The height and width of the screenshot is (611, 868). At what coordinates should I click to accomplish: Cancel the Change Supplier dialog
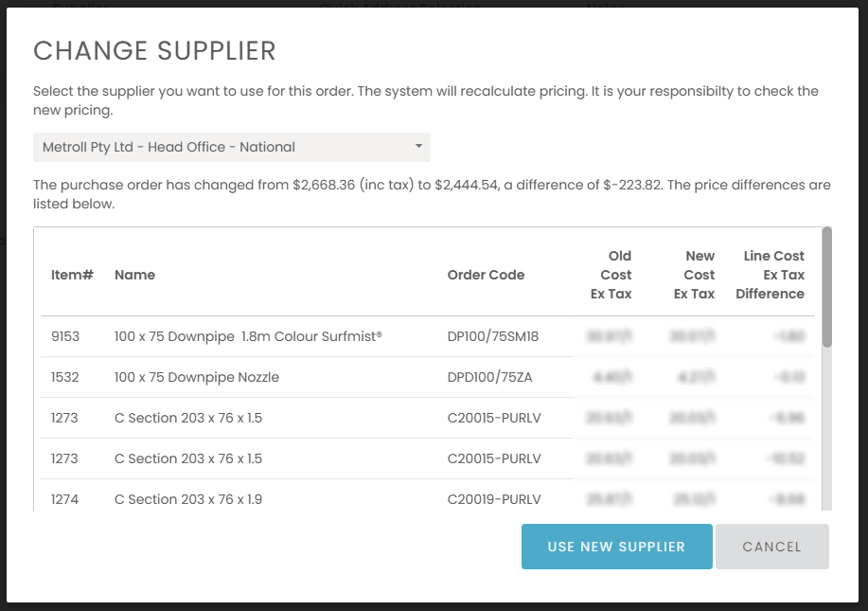(x=771, y=547)
